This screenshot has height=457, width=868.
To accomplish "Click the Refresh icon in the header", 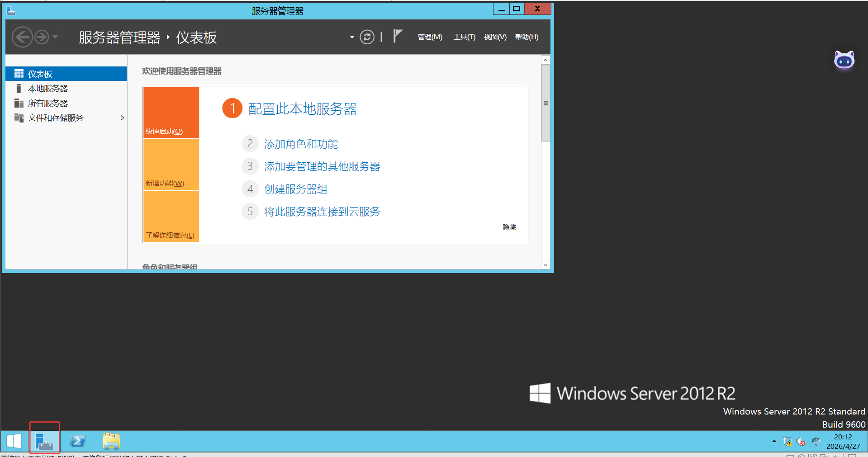I will coord(367,37).
